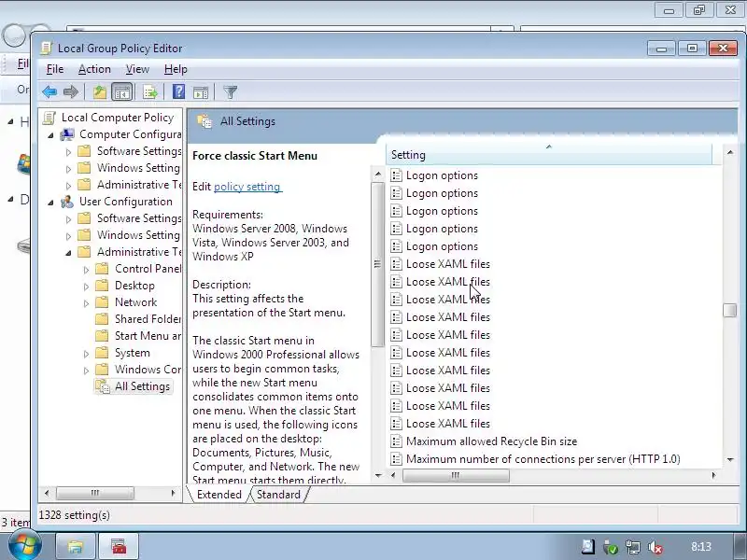Click the settings list horizontal scrollbar thumb
Image resolution: width=747 pixels, height=560 pixels.
[x=456, y=475]
